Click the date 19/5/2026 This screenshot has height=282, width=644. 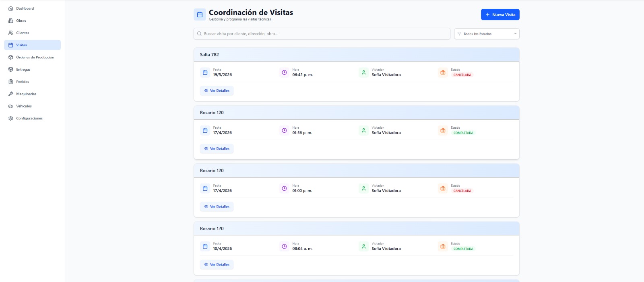pyautogui.click(x=223, y=75)
